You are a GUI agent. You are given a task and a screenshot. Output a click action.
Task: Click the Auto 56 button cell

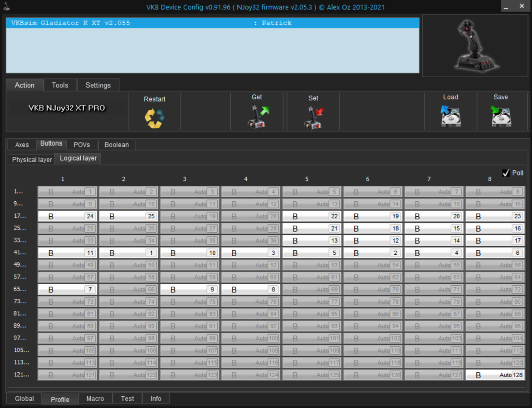pyautogui.click(x=495, y=265)
